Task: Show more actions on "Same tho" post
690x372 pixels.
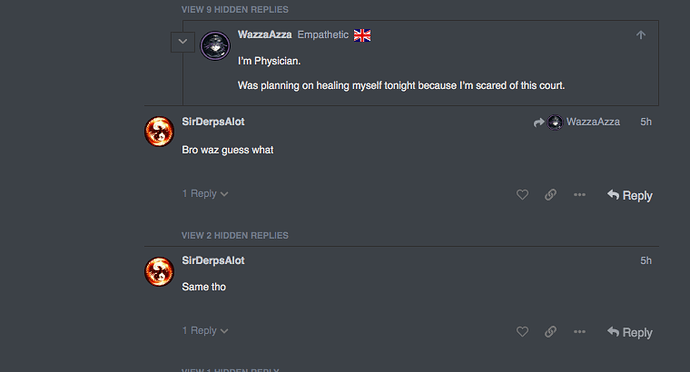Action: [580, 331]
